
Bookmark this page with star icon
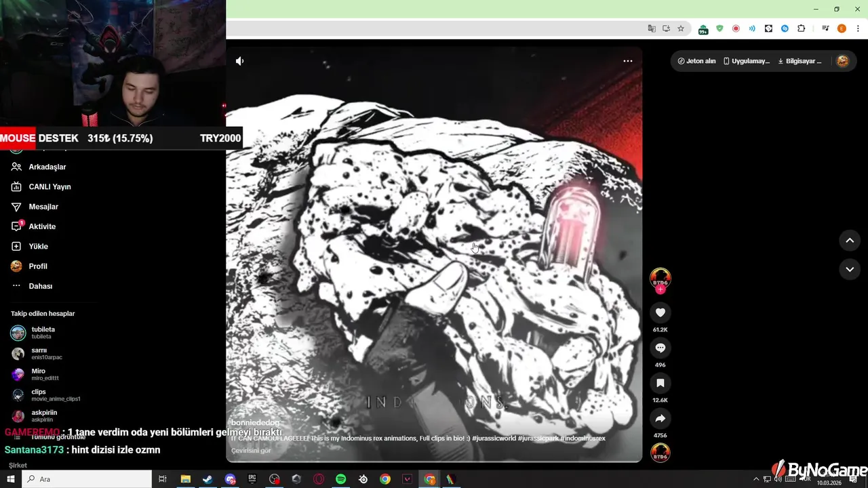681,28
